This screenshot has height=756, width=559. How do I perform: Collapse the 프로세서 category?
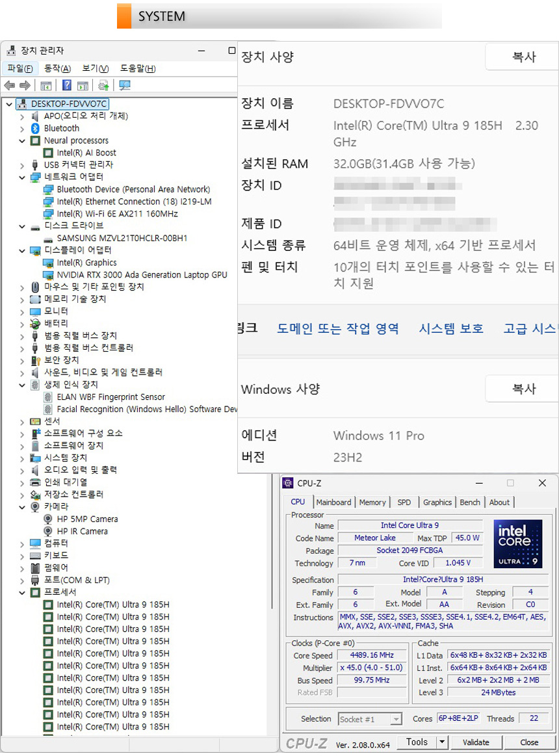pyautogui.click(x=21, y=593)
